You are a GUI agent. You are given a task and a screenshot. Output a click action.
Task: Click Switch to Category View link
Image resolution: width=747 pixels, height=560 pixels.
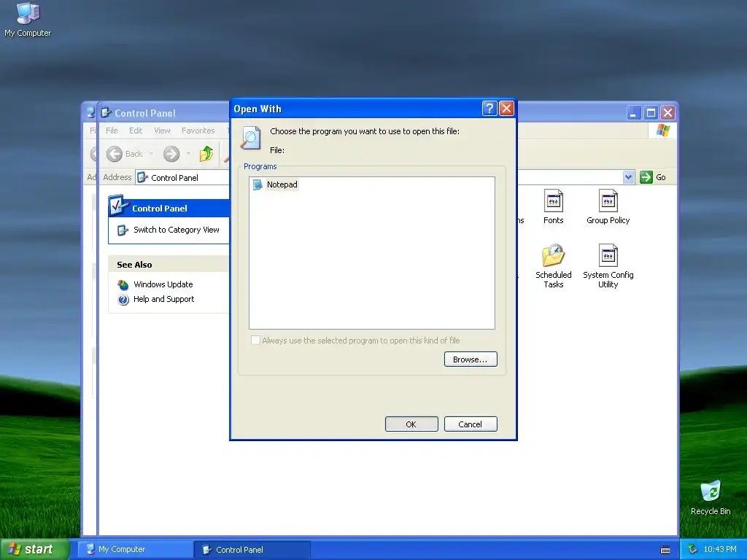(177, 230)
